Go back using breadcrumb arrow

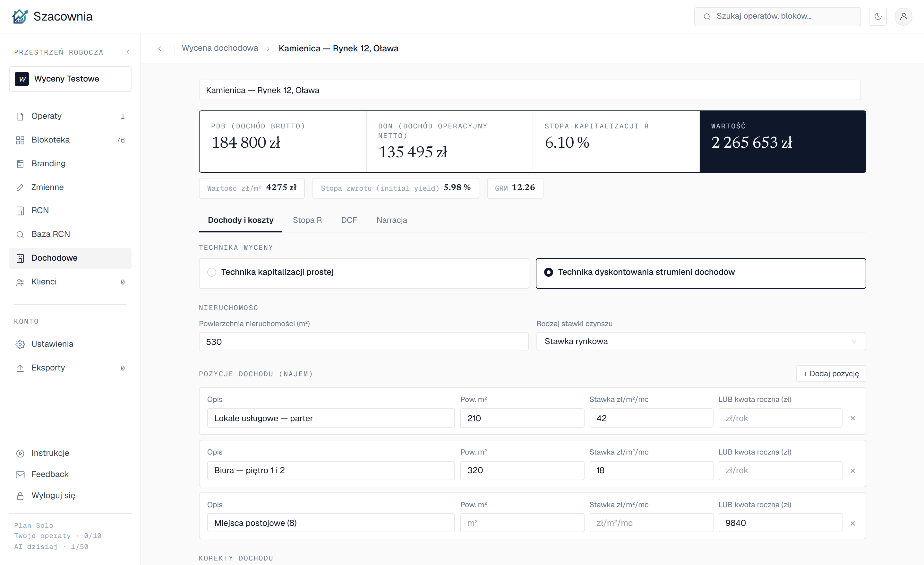160,48
